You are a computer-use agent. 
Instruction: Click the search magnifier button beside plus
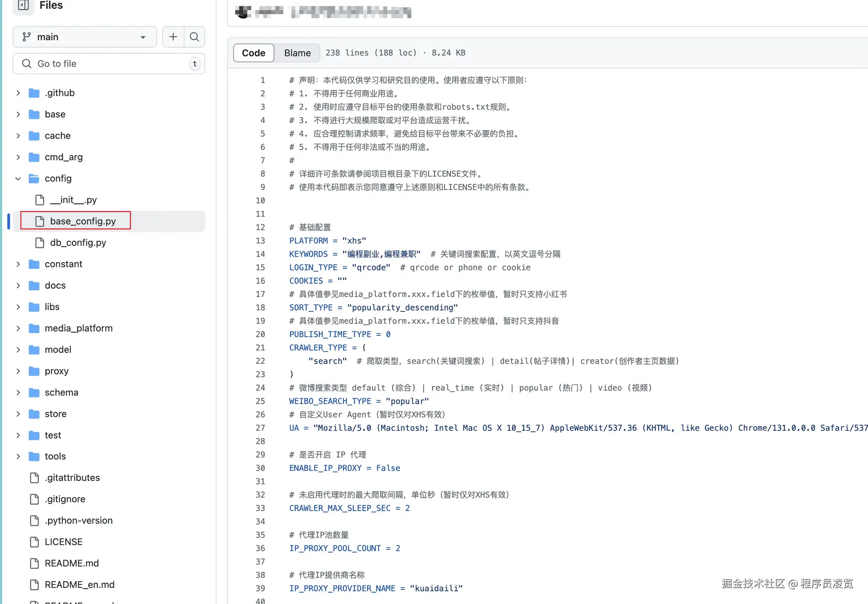point(195,37)
